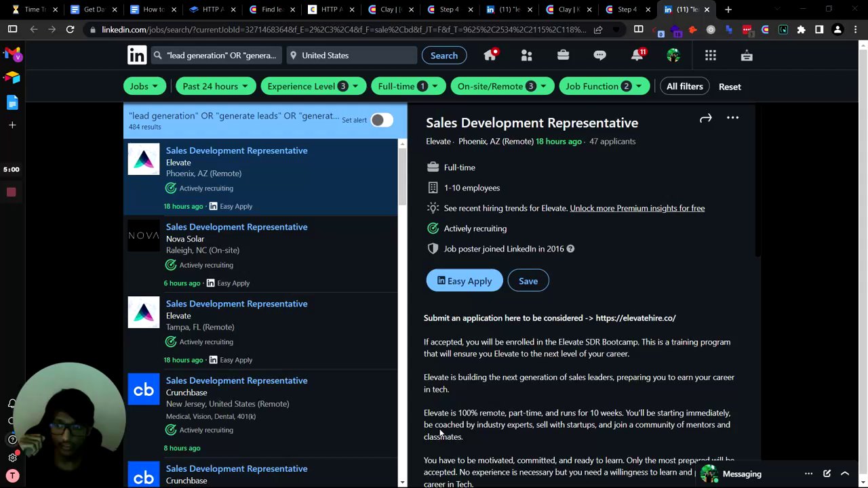Switch to the Get Da browser tab
Image resolution: width=868 pixels, height=488 pixels.
(x=94, y=9)
